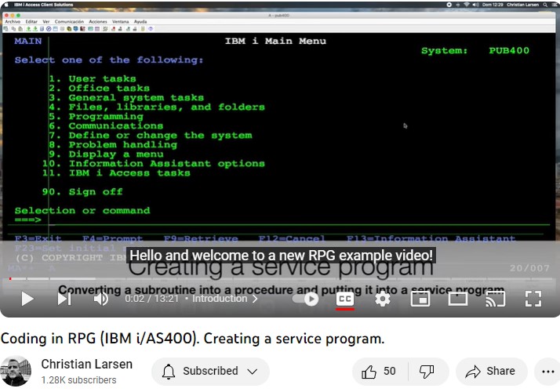Mute the video volume
The height and width of the screenshot is (392, 560).
[101, 299]
